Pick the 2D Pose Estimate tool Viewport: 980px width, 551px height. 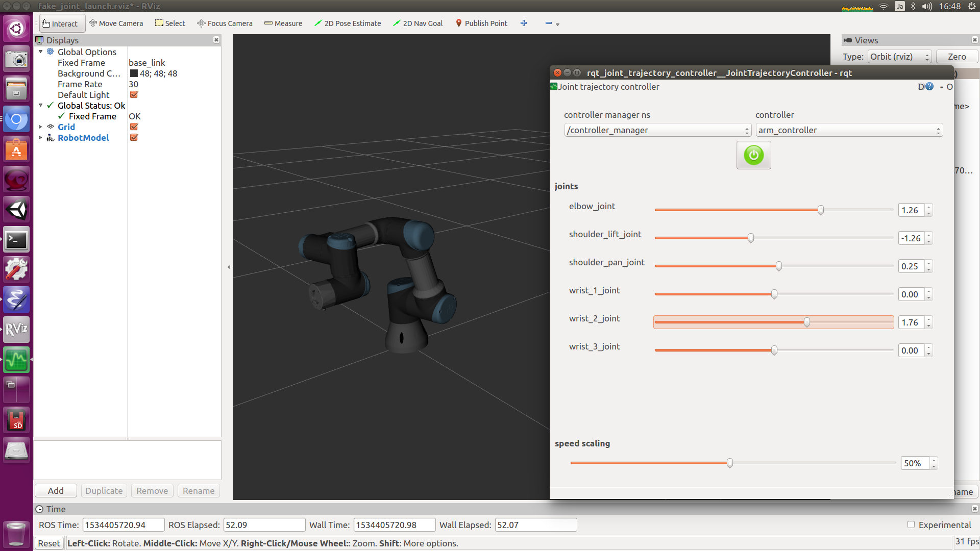(x=348, y=23)
